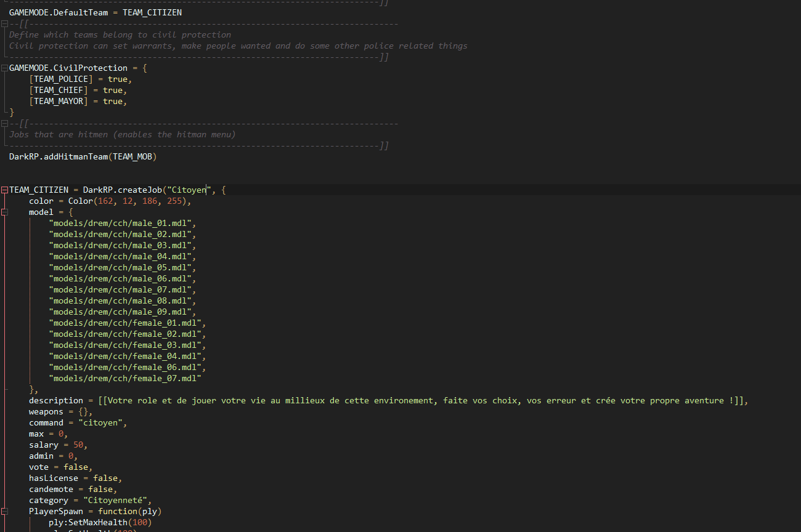Click the GAMEMODE.DefaultTeam = TEAM_CITIZEN line
This screenshot has height=532, width=801.
(x=96, y=12)
